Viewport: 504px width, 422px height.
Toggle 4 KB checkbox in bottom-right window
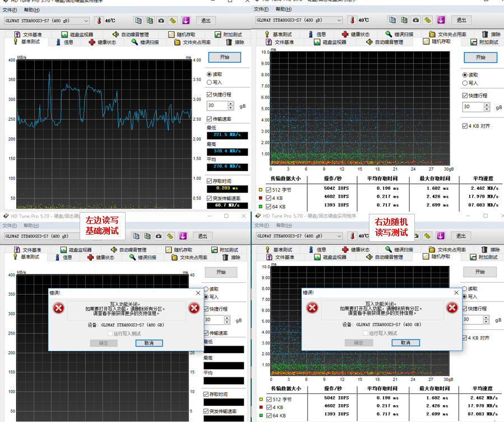point(269,407)
